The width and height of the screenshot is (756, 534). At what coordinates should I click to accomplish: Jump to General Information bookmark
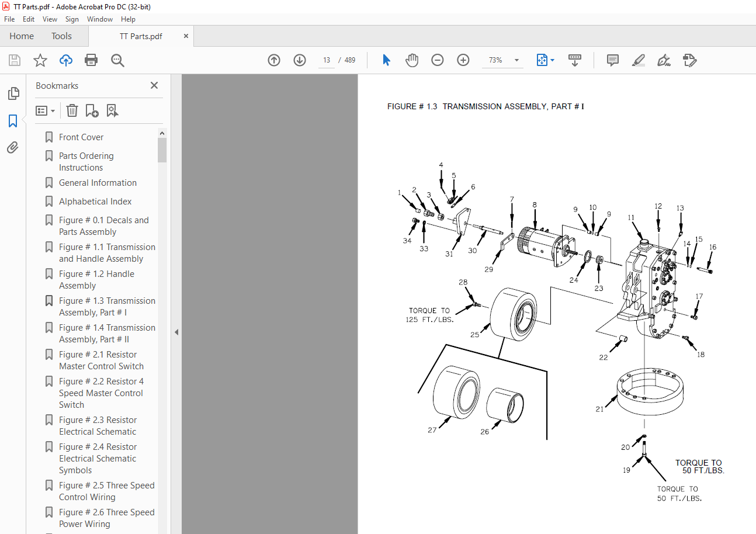pyautogui.click(x=98, y=183)
